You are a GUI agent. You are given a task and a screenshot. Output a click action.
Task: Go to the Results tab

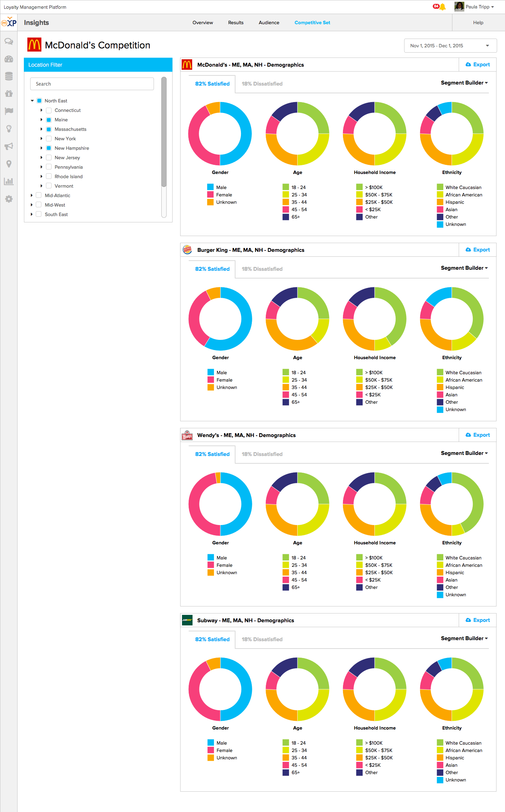click(x=236, y=22)
